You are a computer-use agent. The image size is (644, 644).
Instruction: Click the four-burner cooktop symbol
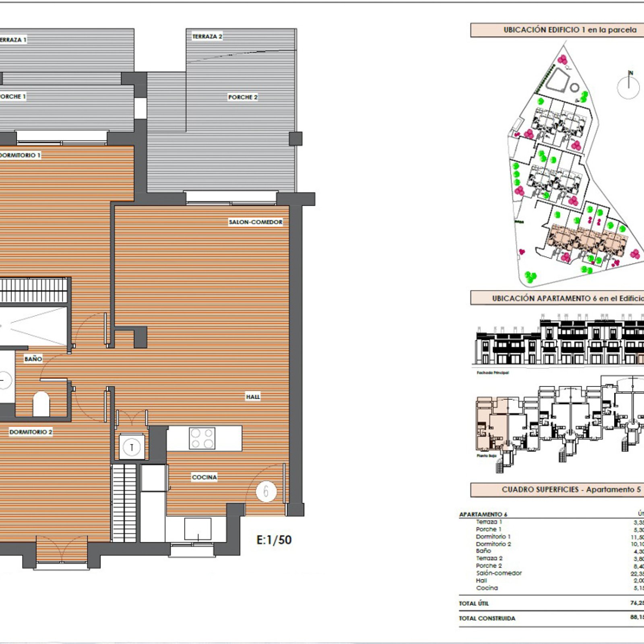202,438
